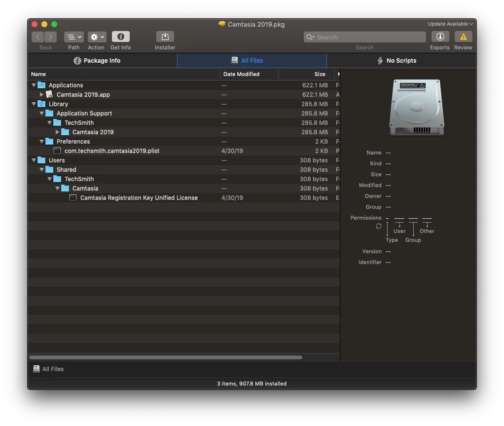
Task: Open the Action gear menu
Action: pyautogui.click(x=97, y=37)
